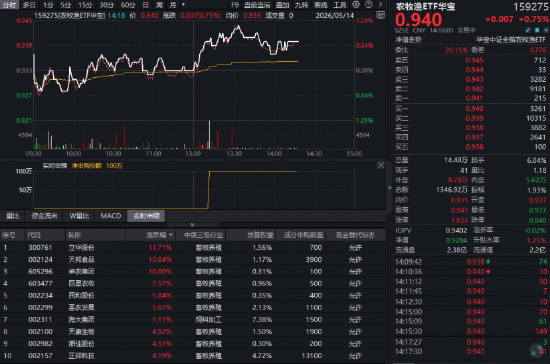Click sell-one 卖一 price 0.941
Image resolution: width=550 pixels, height=364 pixels.
(474, 98)
